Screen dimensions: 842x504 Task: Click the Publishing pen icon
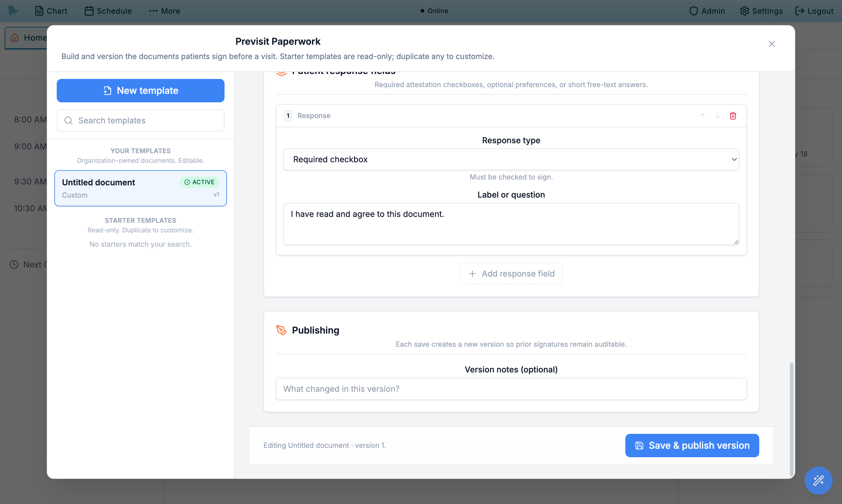[281, 330]
